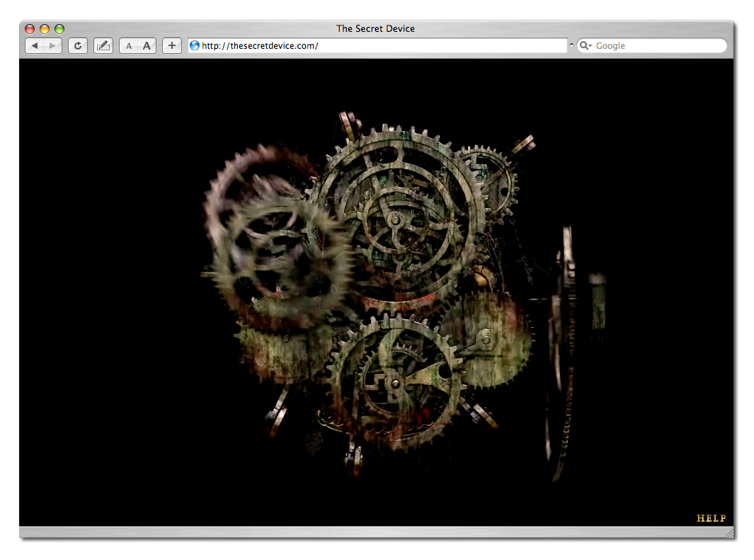Open the HELP link
The image size is (754, 560).
[x=711, y=518]
